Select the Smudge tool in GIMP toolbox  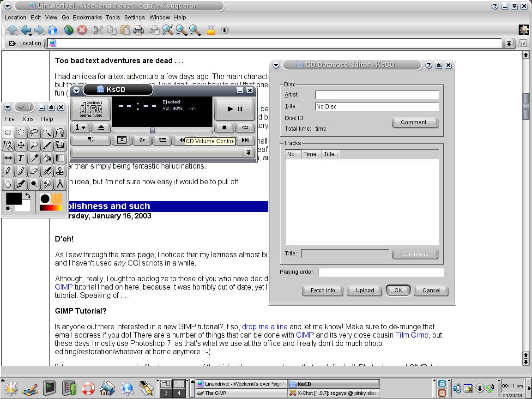tap(47, 184)
